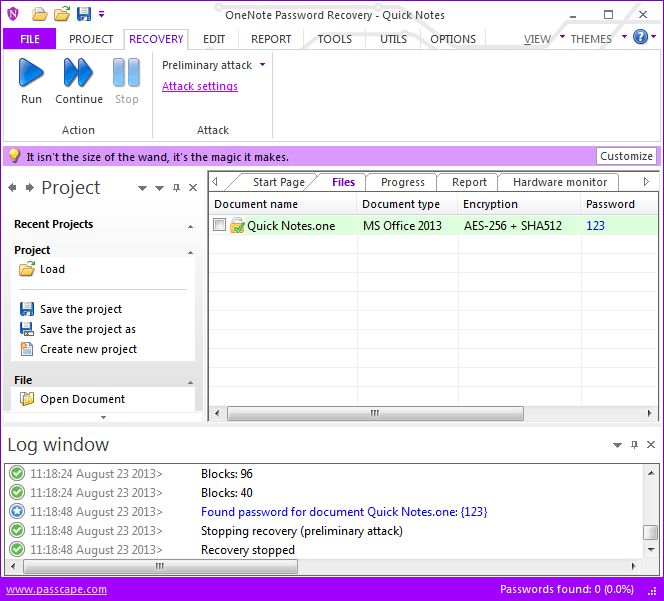Screen dimensions: 664x601
Task: Switch to the TOOLS ribbon tab
Action: pos(335,39)
